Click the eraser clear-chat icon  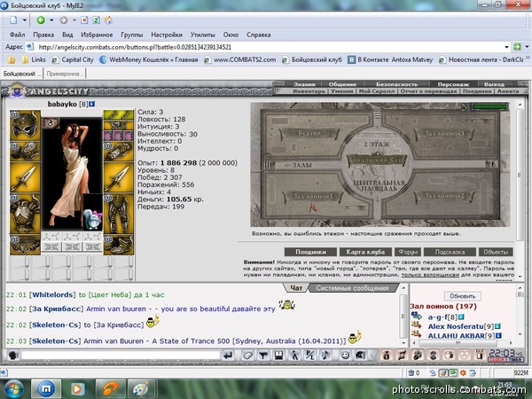click(x=248, y=356)
